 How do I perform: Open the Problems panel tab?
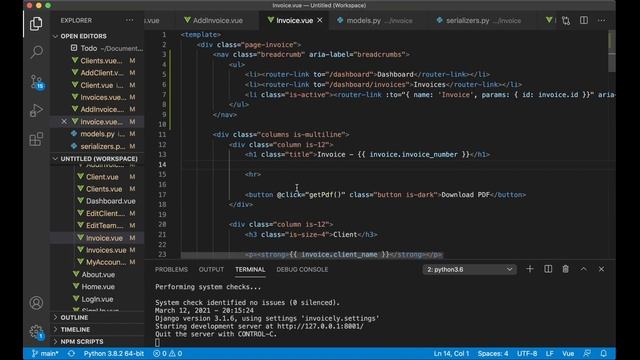click(x=171, y=269)
